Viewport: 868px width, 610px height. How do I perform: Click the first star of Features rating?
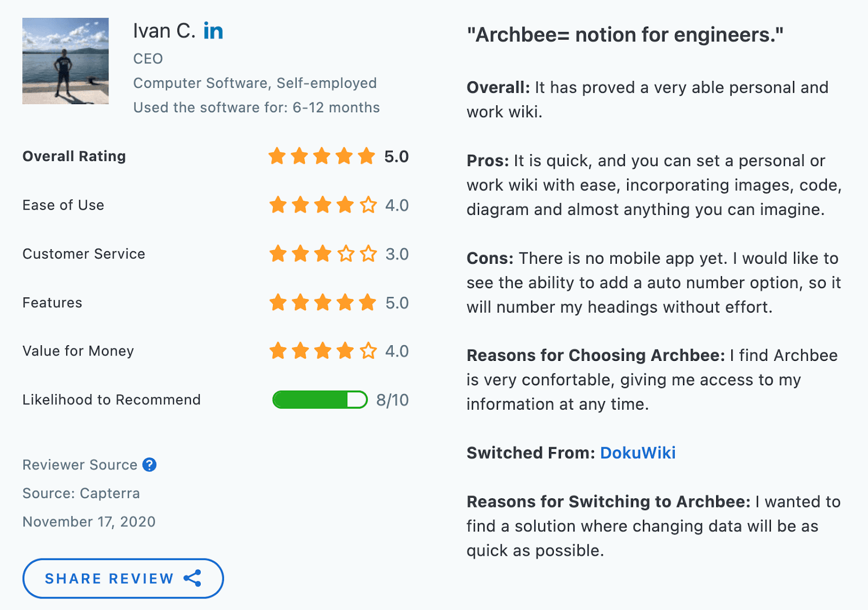tap(278, 302)
